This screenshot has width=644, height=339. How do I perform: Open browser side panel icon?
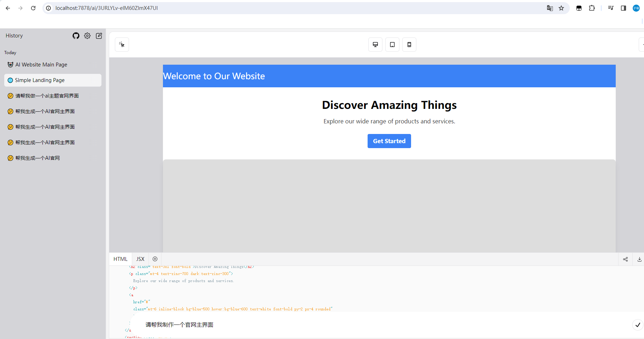tap(623, 8)
